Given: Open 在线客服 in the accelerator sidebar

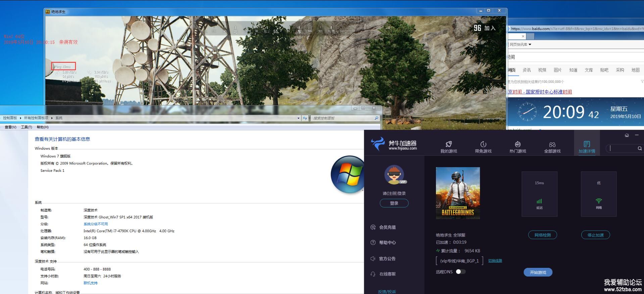Looking at the screenshot, I should tap(383, 274).
